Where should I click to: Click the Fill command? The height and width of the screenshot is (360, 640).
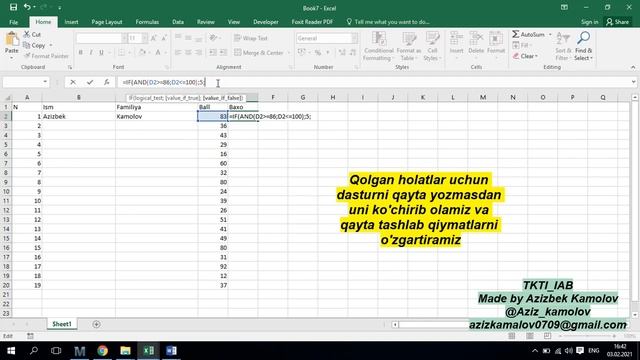(522, 45)
